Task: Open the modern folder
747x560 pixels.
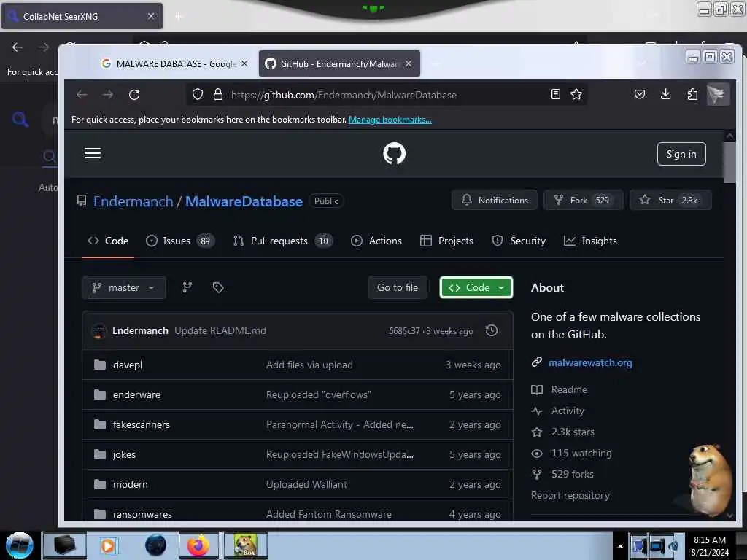Action: [130, 484]
